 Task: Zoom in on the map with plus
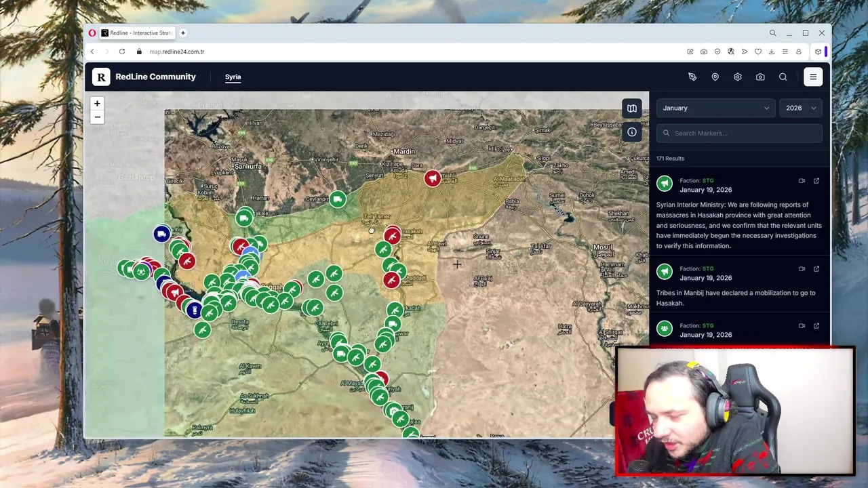coord(97,104)
